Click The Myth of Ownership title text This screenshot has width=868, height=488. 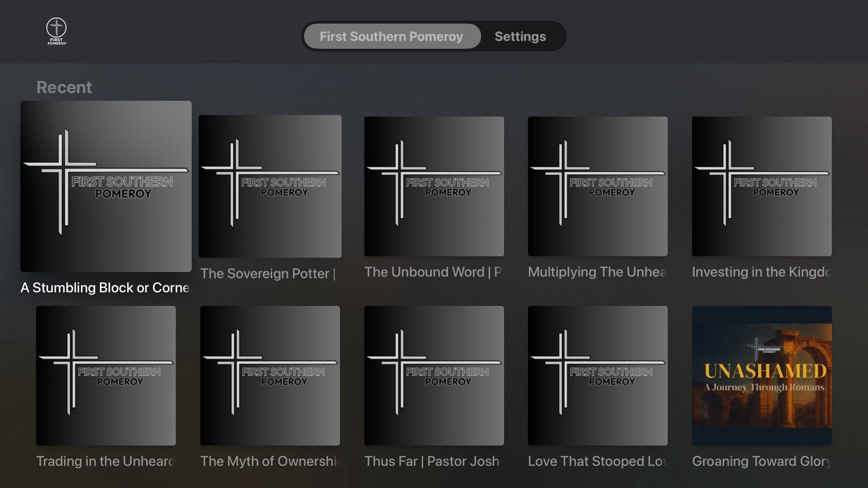[269, 461]
